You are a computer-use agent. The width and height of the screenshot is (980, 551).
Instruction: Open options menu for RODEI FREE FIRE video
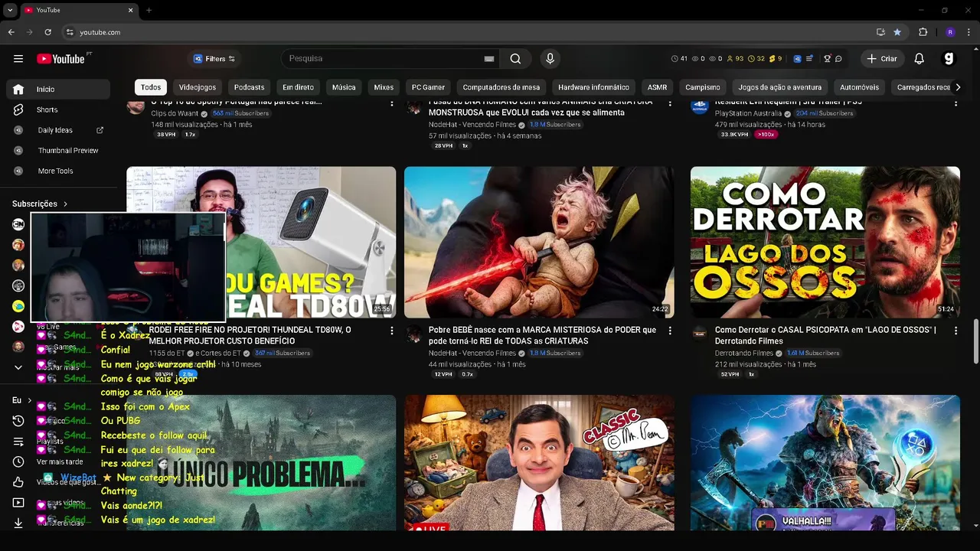pyautogui.click(x=391, y=331)
